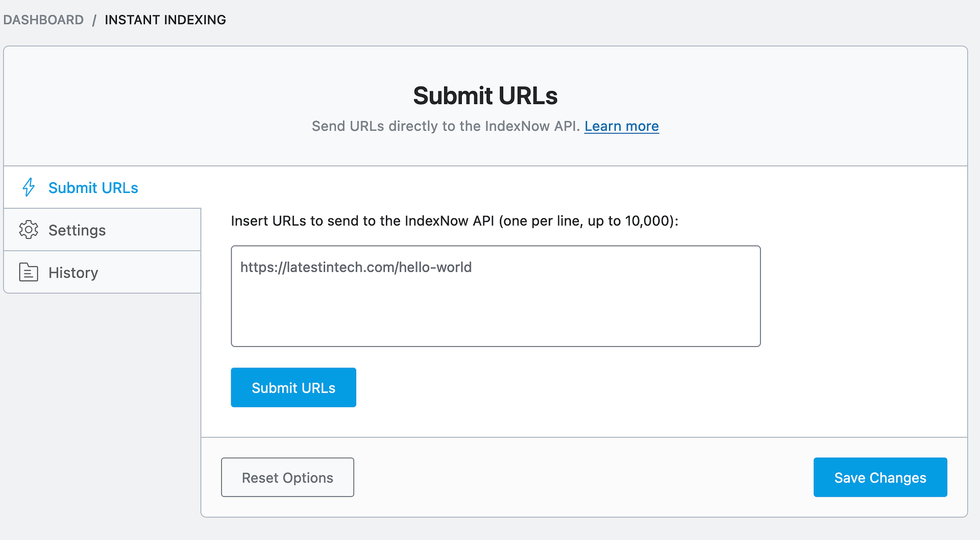Screen dimensions: 980x540
Task: Click 'Send URLs directly to the IndexNow API' text
Action: click(446, 126)
